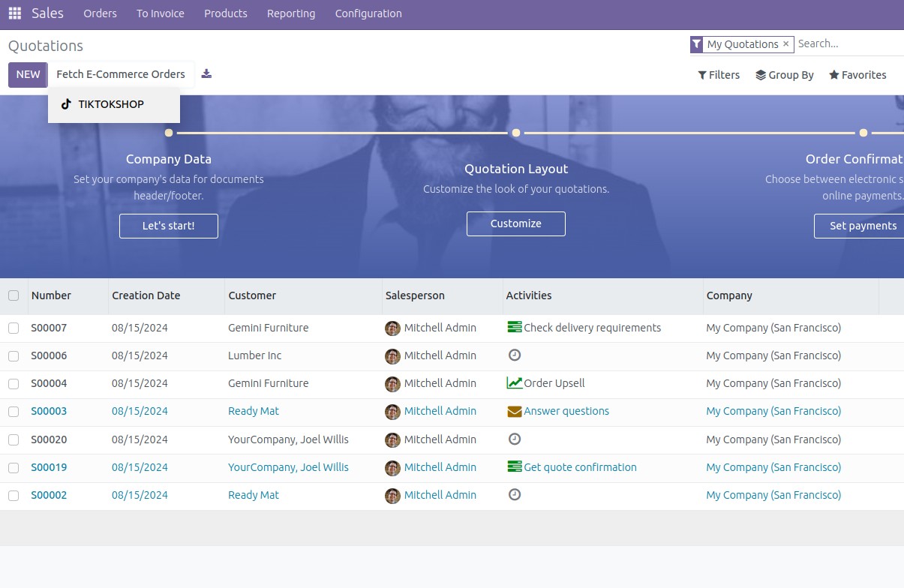This screenshot has height=588, width=904.
Task: Expand the Filters dropdown
Action: [719, 75]
